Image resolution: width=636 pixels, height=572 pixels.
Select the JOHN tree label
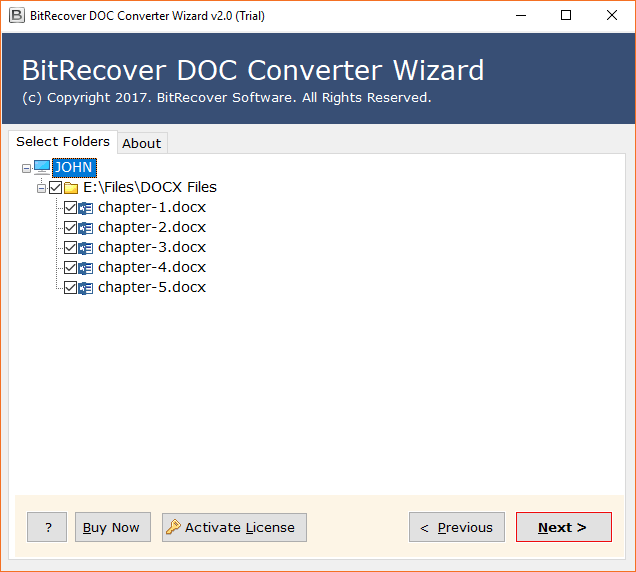point(74,168)
